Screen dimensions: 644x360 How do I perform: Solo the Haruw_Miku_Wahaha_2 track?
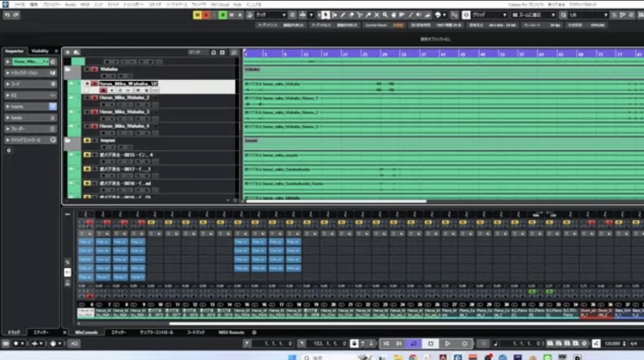[95, 98]
